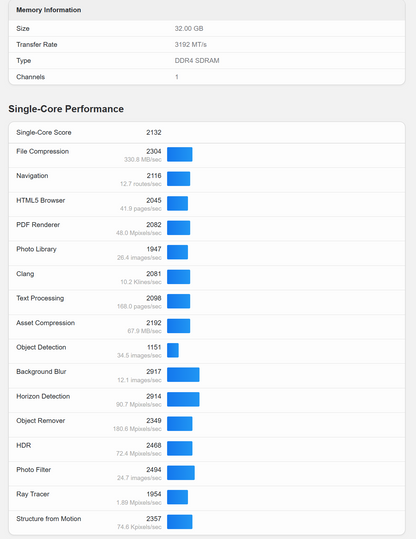
Task: Click the Photo Library score 1947
Action: coord(154,249)
